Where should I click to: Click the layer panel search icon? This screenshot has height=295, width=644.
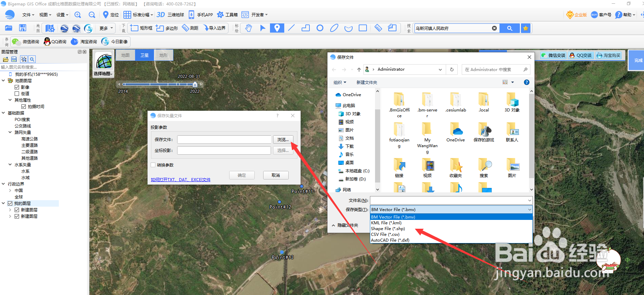[32, 59]
